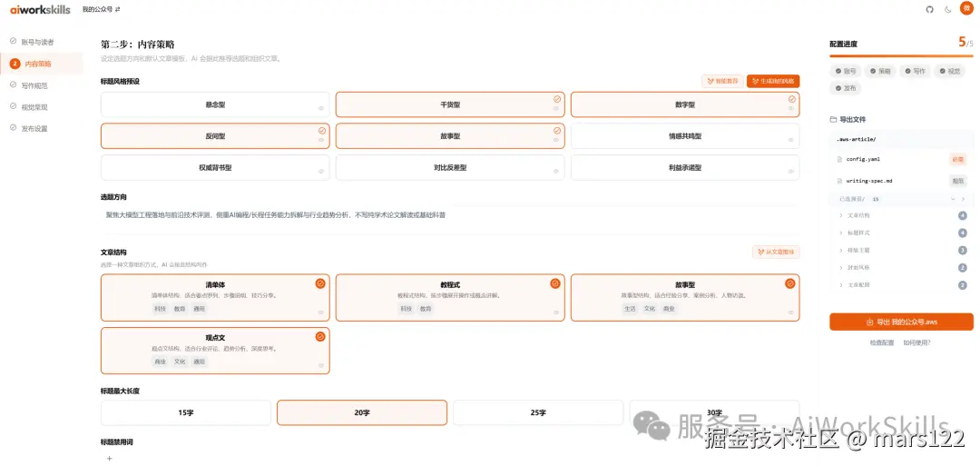Image resolution: width=980 pixels, height=466 pixels.
Task: Deselect the 反问型 title style card
Action: click(x=215, y=135)
